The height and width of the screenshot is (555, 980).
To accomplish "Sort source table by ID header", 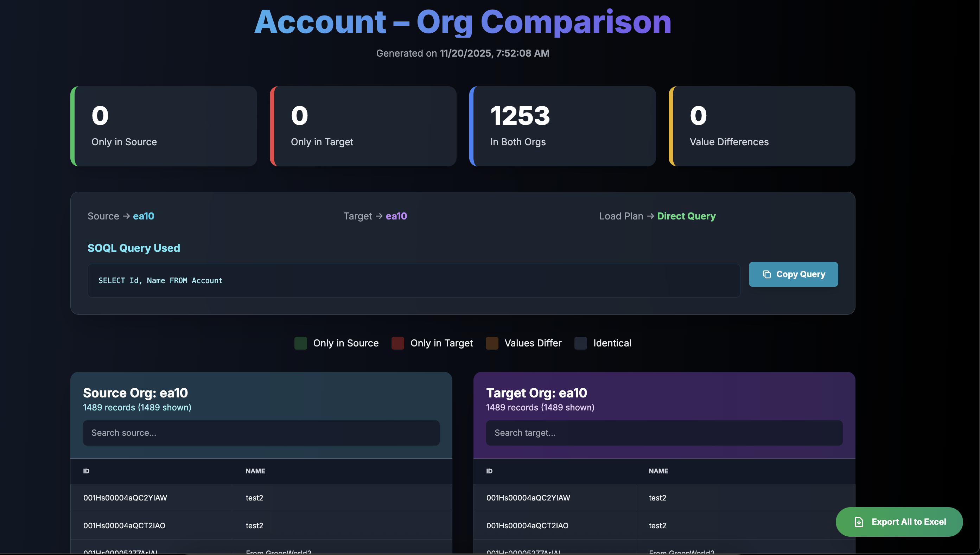I will point(87,471).
